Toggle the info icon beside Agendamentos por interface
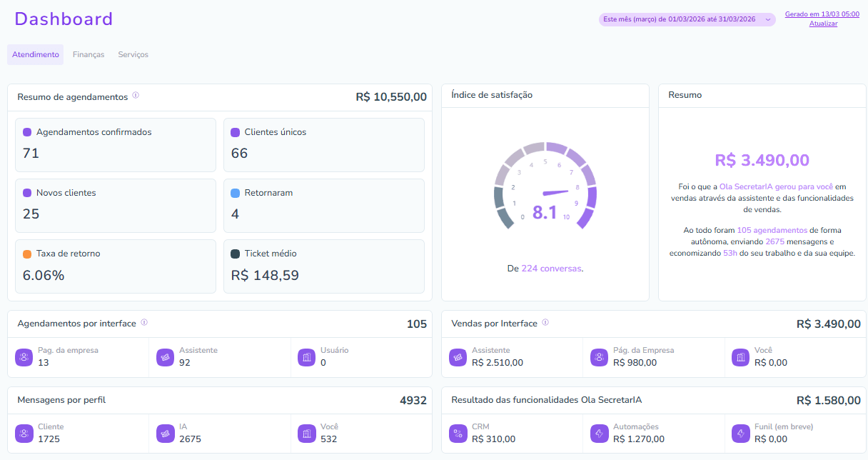The height and width of the screenshot is (460, 868). (144, 323)
